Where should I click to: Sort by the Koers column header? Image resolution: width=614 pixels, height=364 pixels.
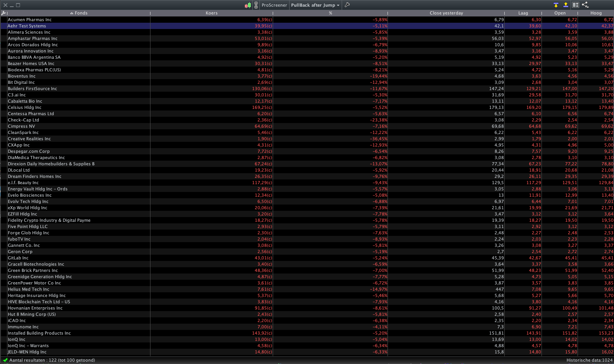(x=212, y=13)
